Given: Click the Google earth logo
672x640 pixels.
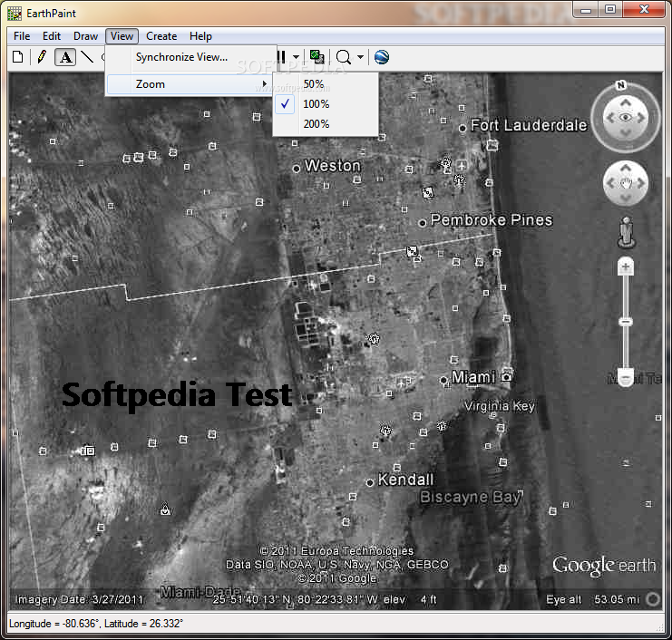Looking at the screenshot, I should coord(604,566).
